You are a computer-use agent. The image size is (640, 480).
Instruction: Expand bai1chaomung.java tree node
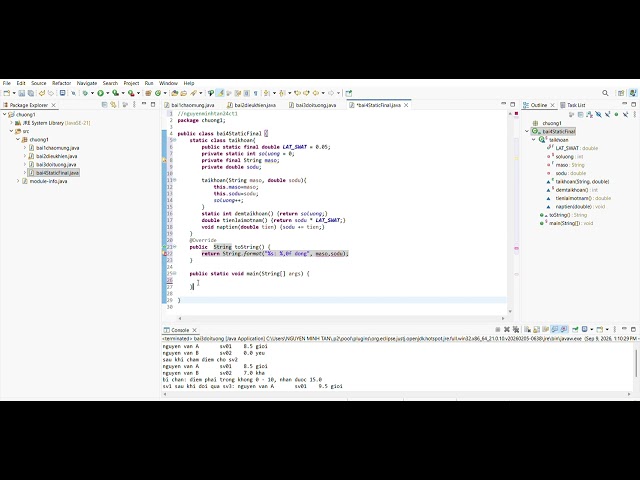[25, 148]
